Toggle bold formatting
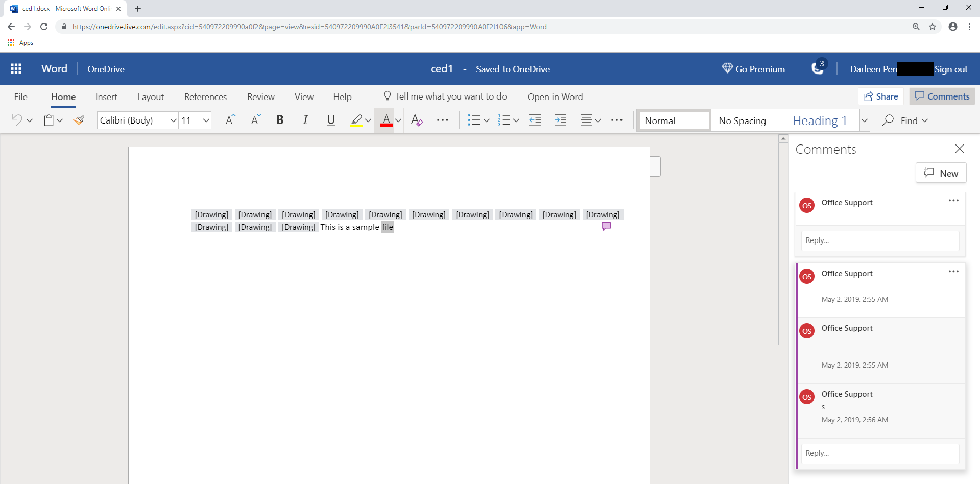 click(280, 120)
